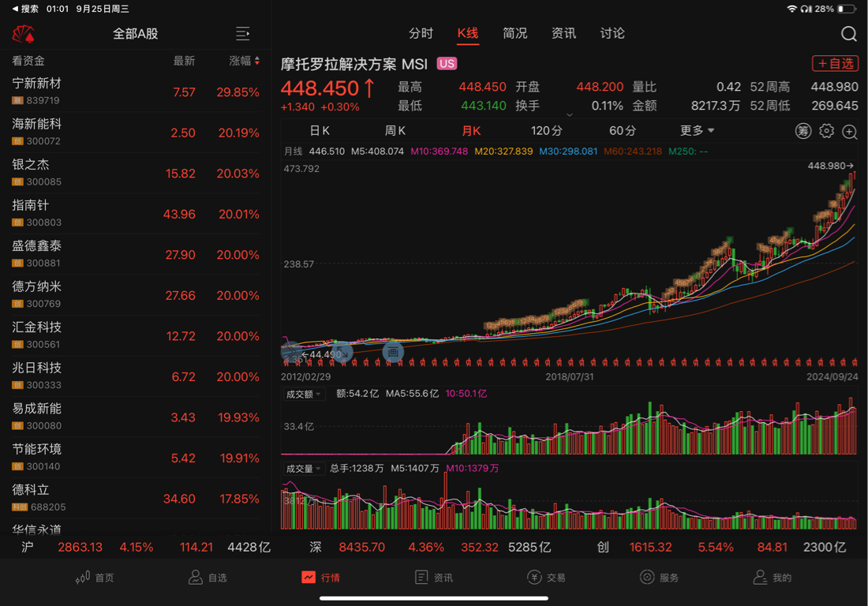Switch to the 分时 tab
The height and width of the screenshot is (606, 868).
point(421,33)
